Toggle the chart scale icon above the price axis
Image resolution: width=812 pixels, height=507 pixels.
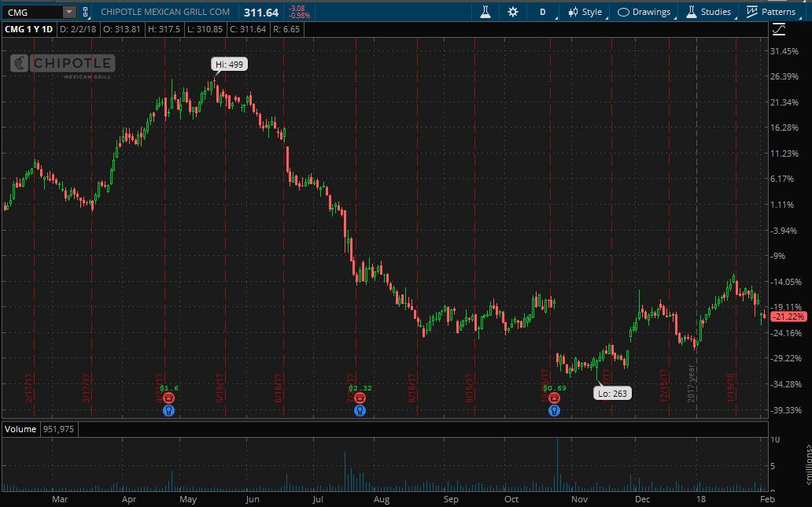(778, 30)
